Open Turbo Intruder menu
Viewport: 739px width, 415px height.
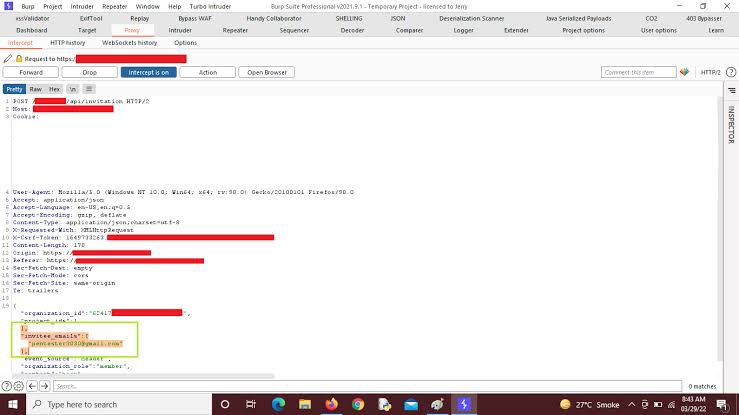pos(210,7)
